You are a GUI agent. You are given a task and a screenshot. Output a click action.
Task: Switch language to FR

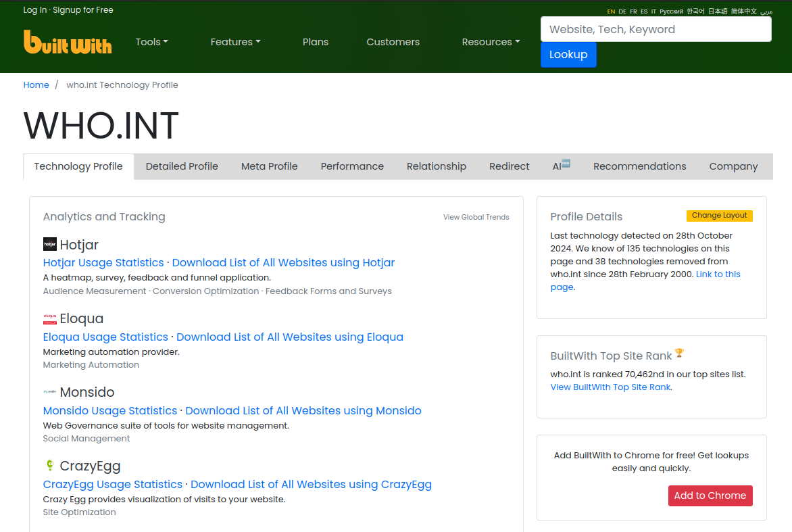coord(633,11)
